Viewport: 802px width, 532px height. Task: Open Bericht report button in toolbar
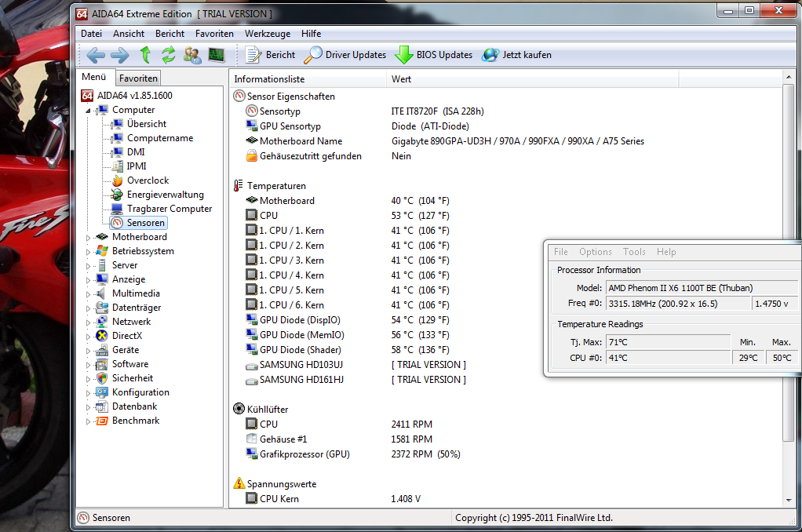coord(271,55)
